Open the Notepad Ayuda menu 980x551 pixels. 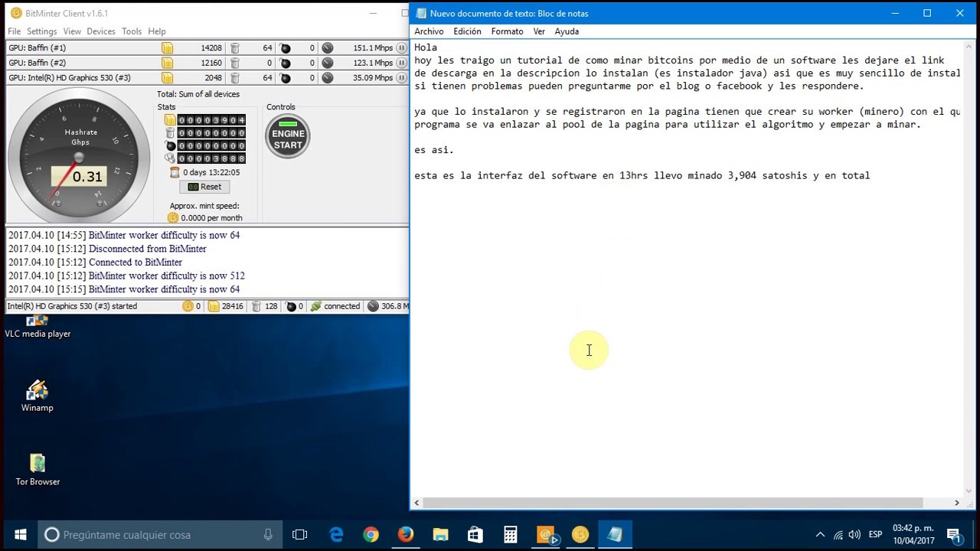point(567,31)
